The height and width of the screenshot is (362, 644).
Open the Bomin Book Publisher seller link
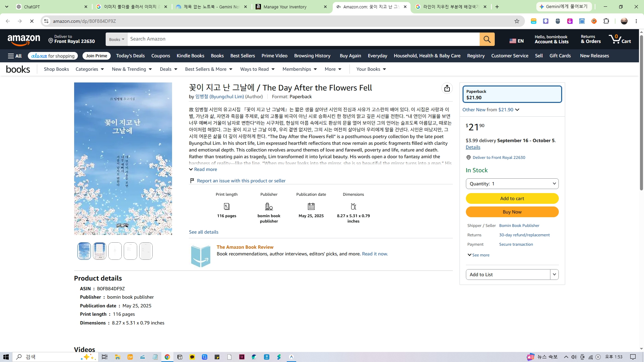click(x=519, y=226)
